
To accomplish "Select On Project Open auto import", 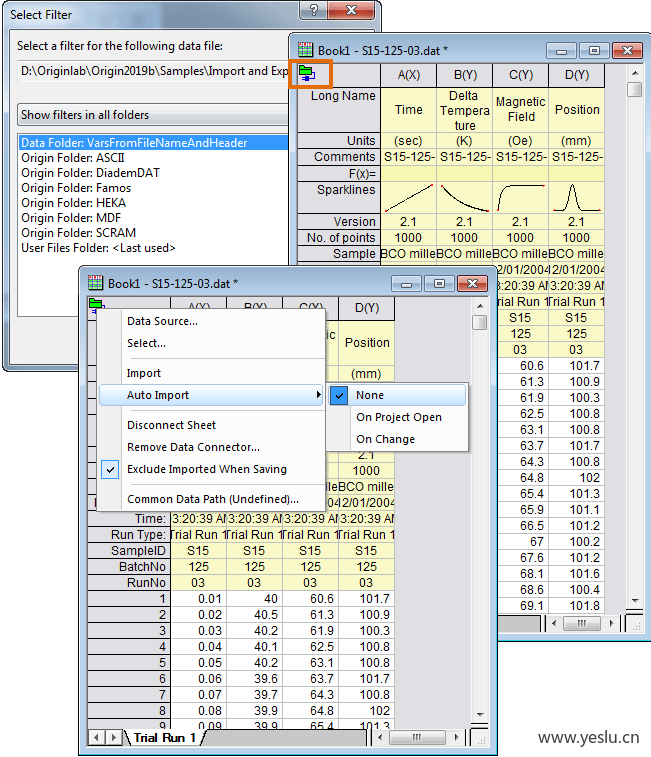I will pos(398,417).
